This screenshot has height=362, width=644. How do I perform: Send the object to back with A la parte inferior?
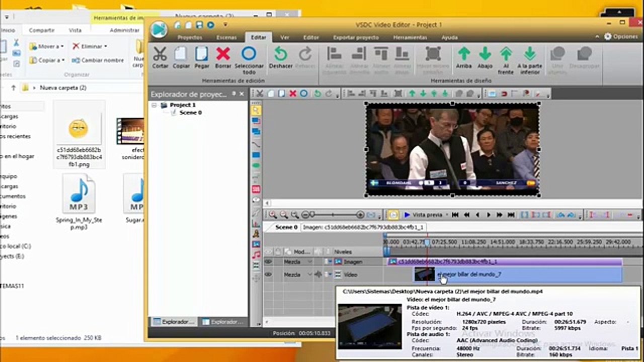click(x=529, y=54)
